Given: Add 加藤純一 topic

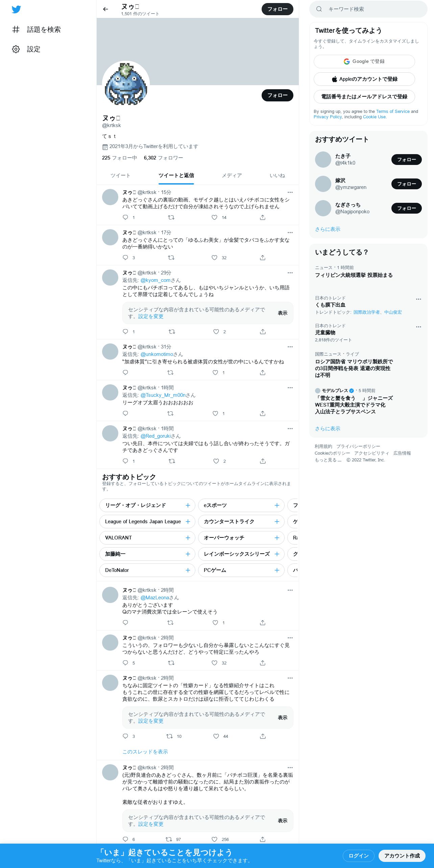Looking at the screenshot, I should 188,554.
